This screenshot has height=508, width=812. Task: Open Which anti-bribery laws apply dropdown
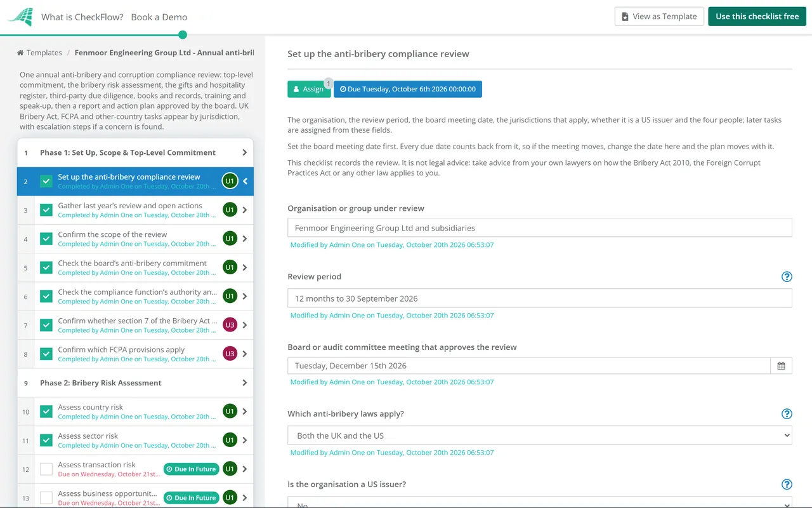click(540, 436)
